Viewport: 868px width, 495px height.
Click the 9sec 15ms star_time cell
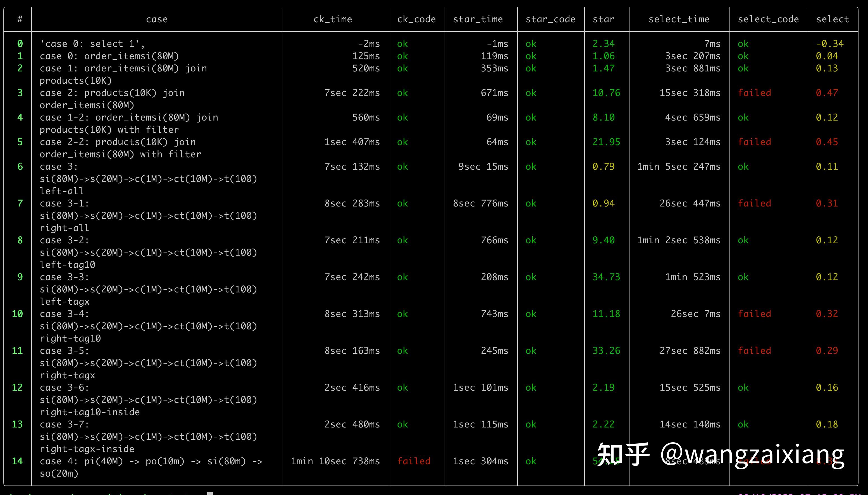click(x=483, y=167)
